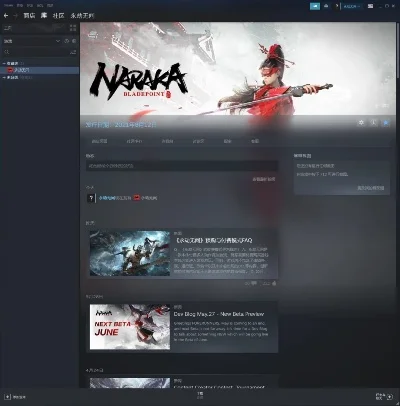This screenshot has height=406, width=400.
Task: Open the third tab in game links row
Action: click(167, 141)
